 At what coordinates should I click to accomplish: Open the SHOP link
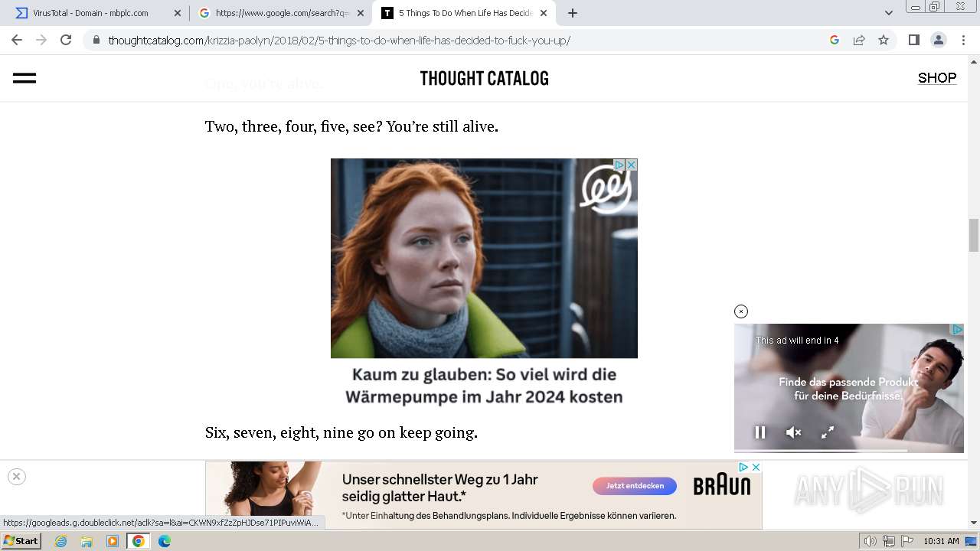937,78
